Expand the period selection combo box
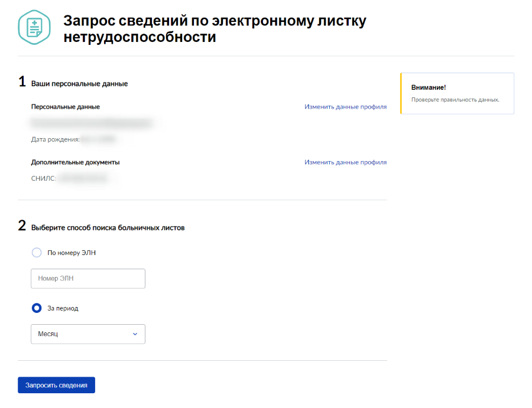The width and height of the screenshot is (532, 408). (87, 334)
